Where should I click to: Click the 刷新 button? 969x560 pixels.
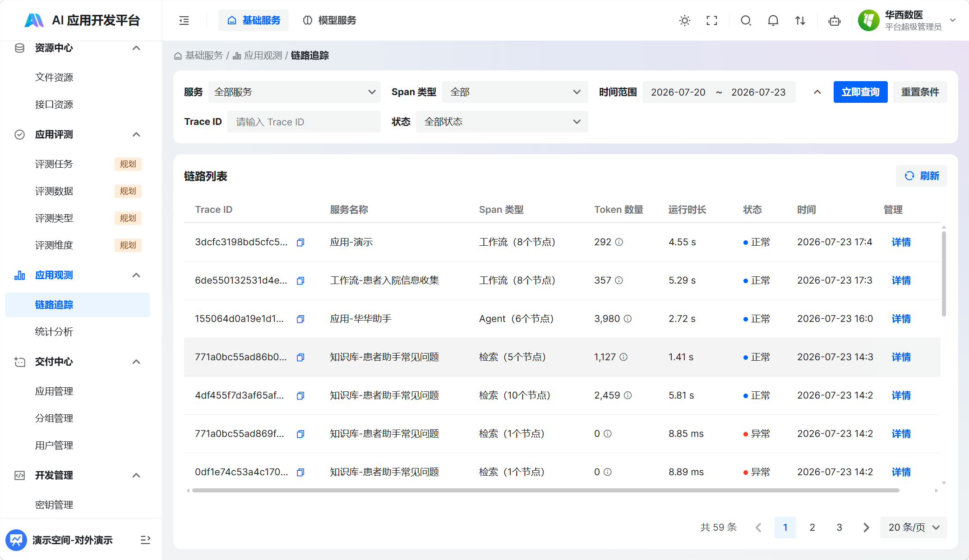922,176
